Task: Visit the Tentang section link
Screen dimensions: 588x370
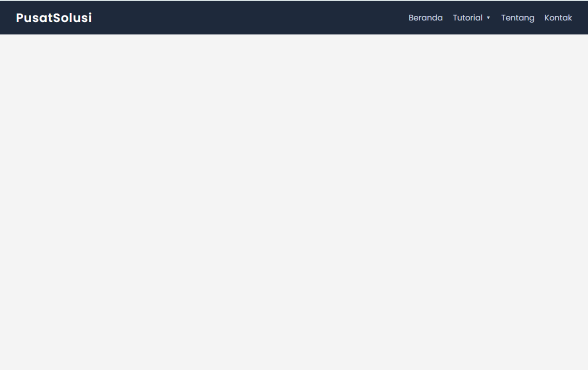Action: coord(517,18)
